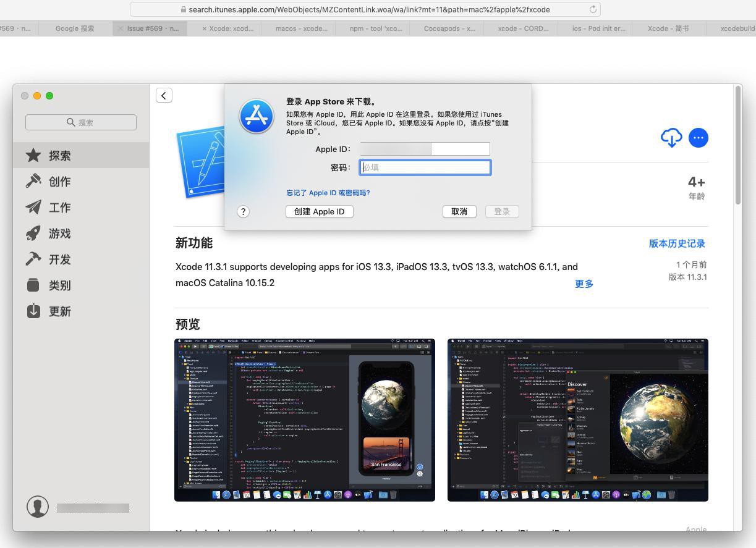This screenshot has width=756, height=548.
Task: Select 探索 (Discover) in the sidebar
Action: 81,156
